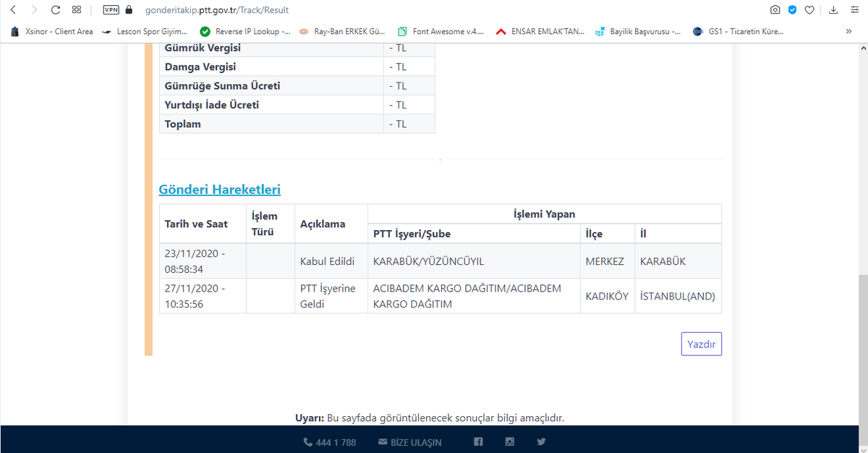Open the Reverse IP Lookup bookmark
This screenshot has height=453, width=868.
coord(245,32)
